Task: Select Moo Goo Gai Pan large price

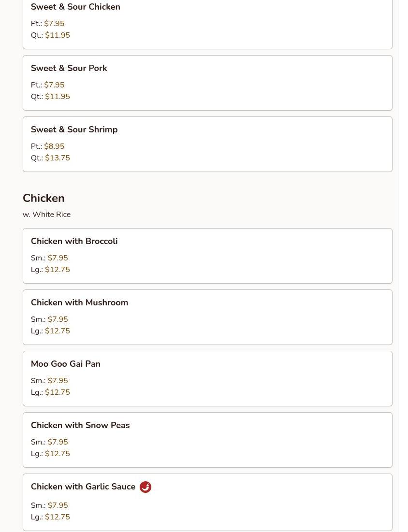Action: point(58,392)
